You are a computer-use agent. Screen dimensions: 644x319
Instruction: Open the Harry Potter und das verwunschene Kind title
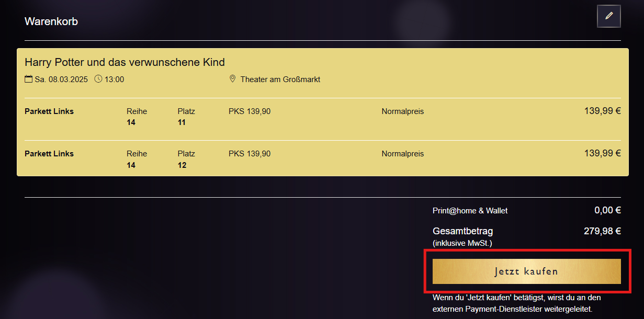(x=125, y=62)
